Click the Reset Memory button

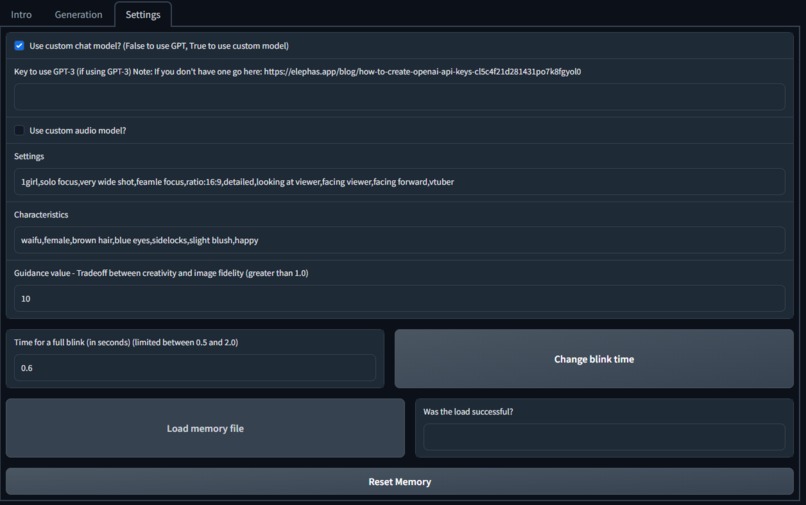[x=399, y=481]
